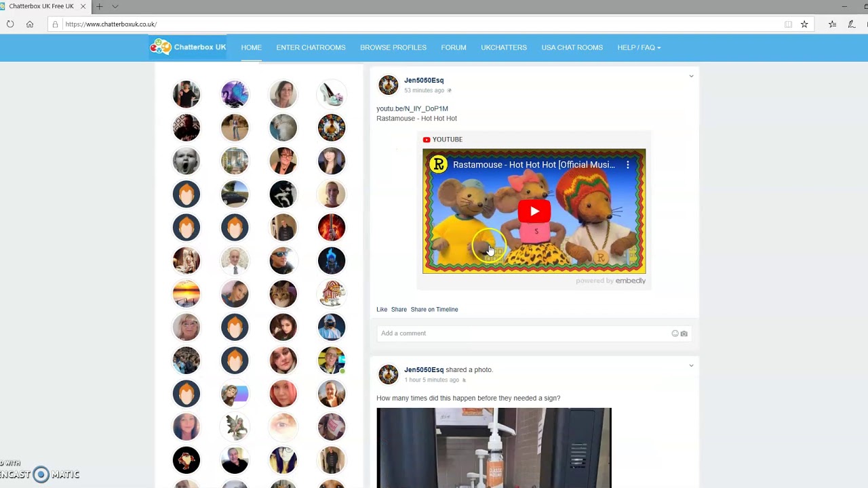The width and height of the screenshot is (868, 488).
Task: Click Jen5050Esq avatar on photo post
Action: click(x=389, y=374)
